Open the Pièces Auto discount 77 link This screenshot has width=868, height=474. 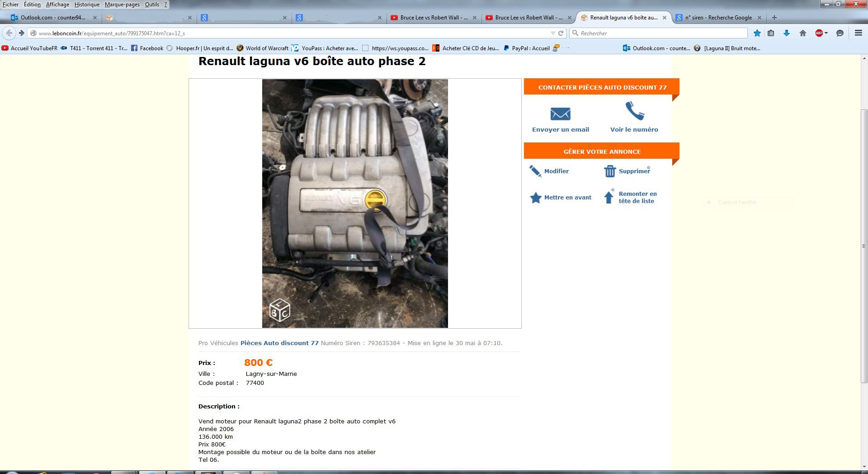pos(279,343)
